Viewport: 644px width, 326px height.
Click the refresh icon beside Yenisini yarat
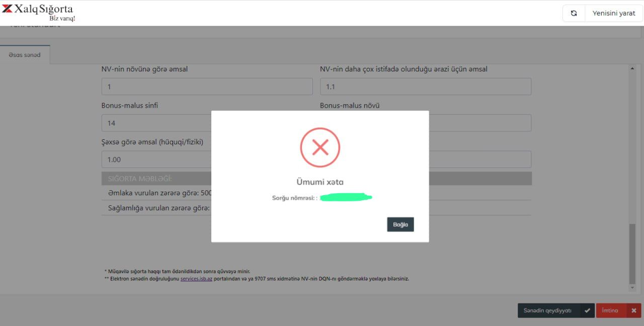(574, 14)
